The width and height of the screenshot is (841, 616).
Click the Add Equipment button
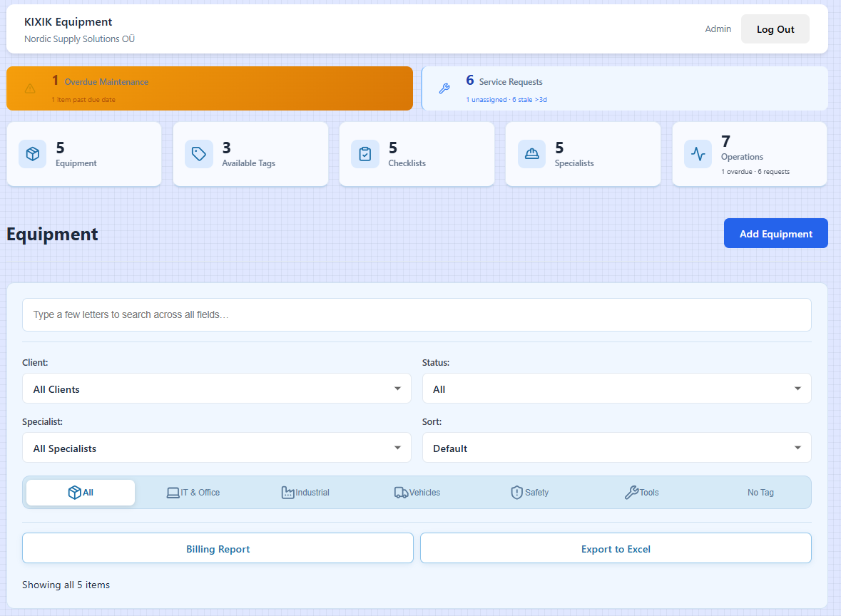point(775,234)
